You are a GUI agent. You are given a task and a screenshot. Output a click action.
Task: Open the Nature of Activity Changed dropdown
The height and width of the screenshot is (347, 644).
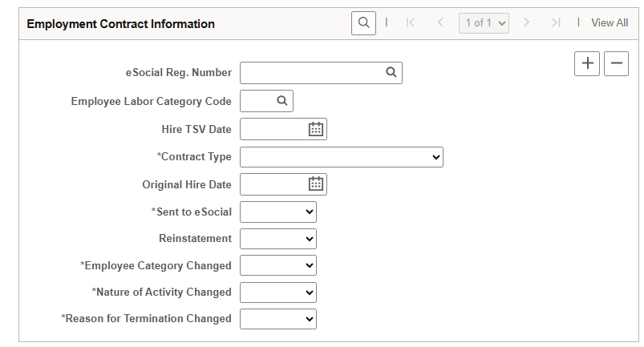tap(278, 293)
